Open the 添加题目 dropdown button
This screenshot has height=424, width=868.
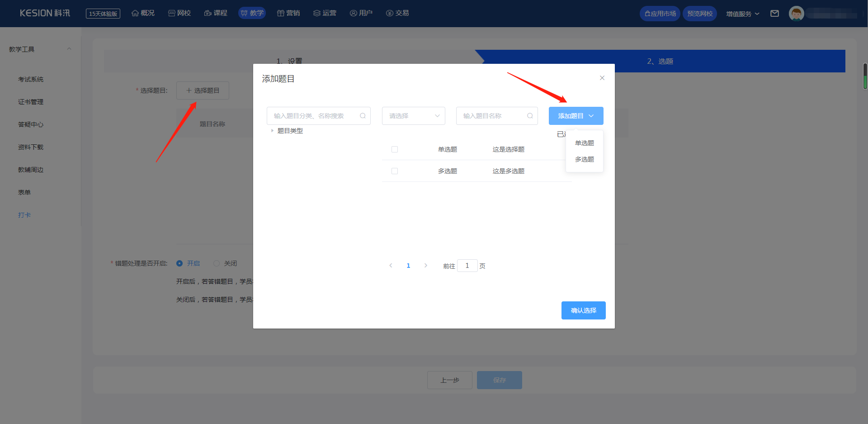click(576, 116)
